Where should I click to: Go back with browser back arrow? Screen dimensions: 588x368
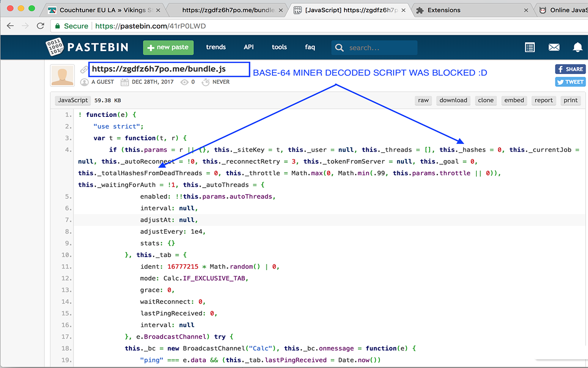(x=10, y=26)
